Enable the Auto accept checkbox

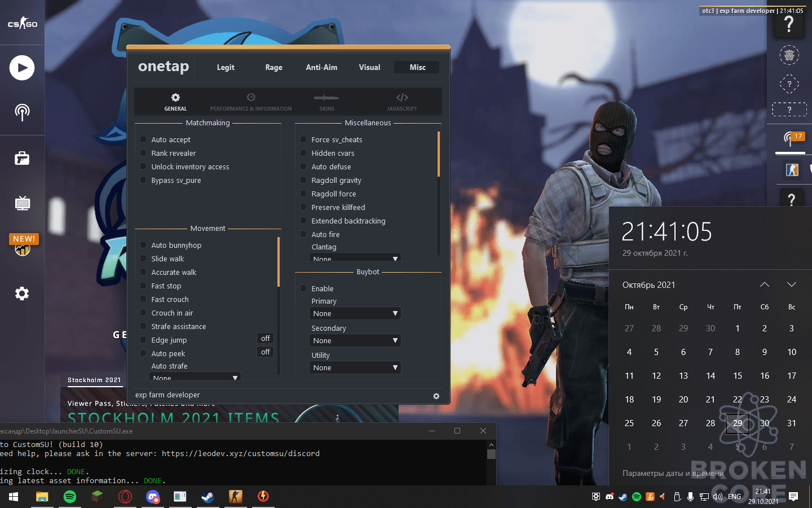click(x=143, y=139)
